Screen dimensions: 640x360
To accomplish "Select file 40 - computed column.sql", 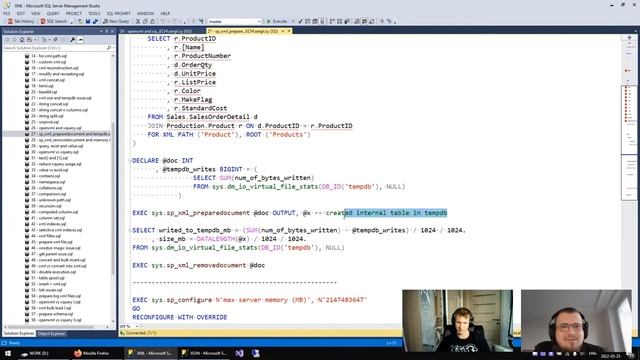I will click(51, 212).
